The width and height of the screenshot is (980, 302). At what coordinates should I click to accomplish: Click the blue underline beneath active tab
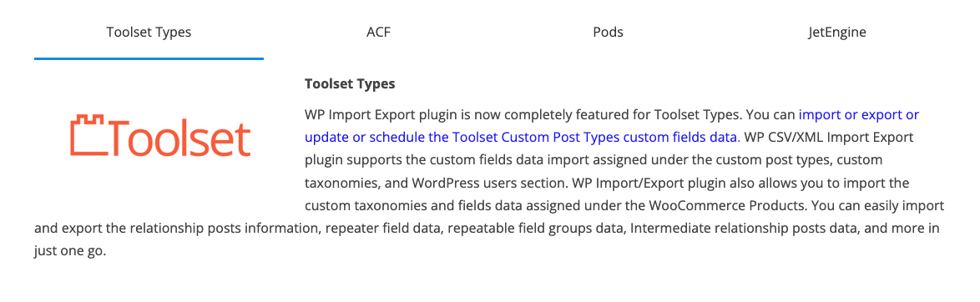149,58
